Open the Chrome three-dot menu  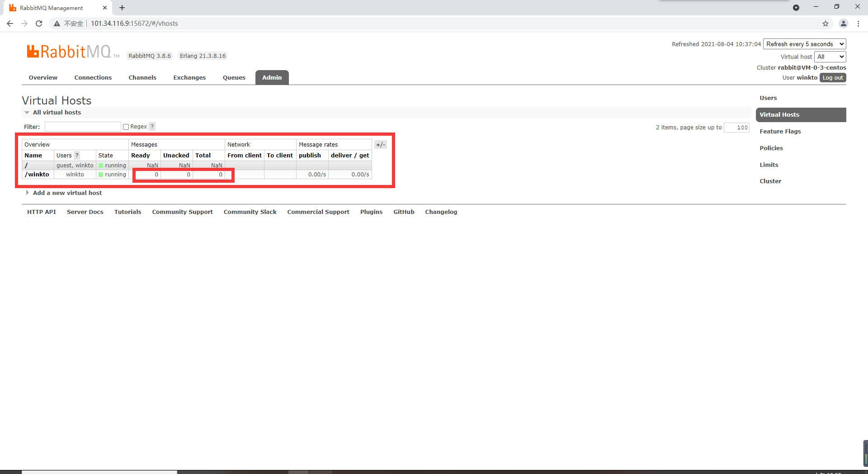pyautogui.click(x=858, y=24)
